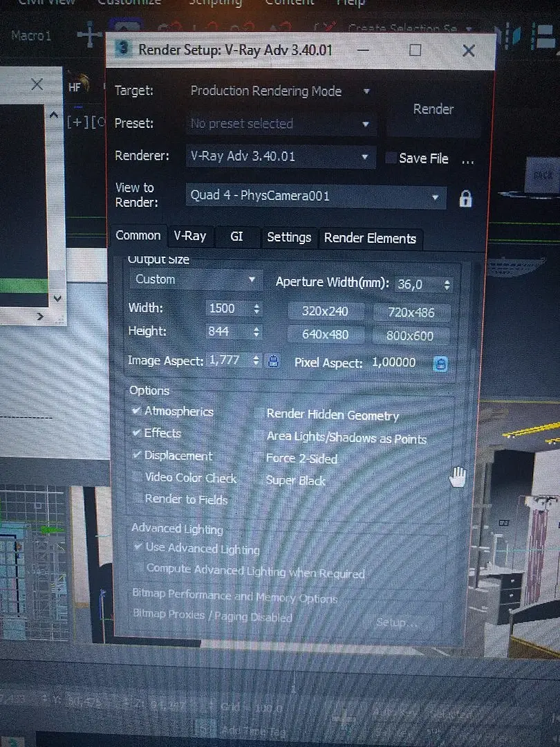The image size is (560, 747).
Task: Enable Render Hidden Geometry
Action: coord(259,414)
